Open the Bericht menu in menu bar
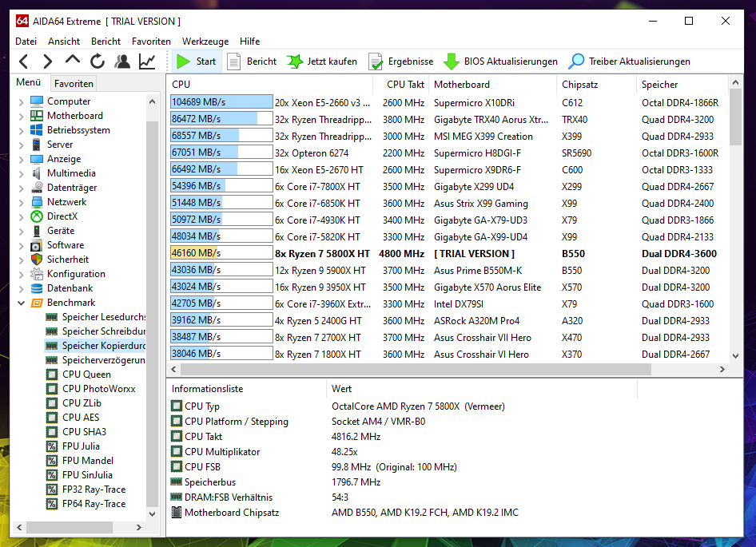 click(x=105, y=42)
